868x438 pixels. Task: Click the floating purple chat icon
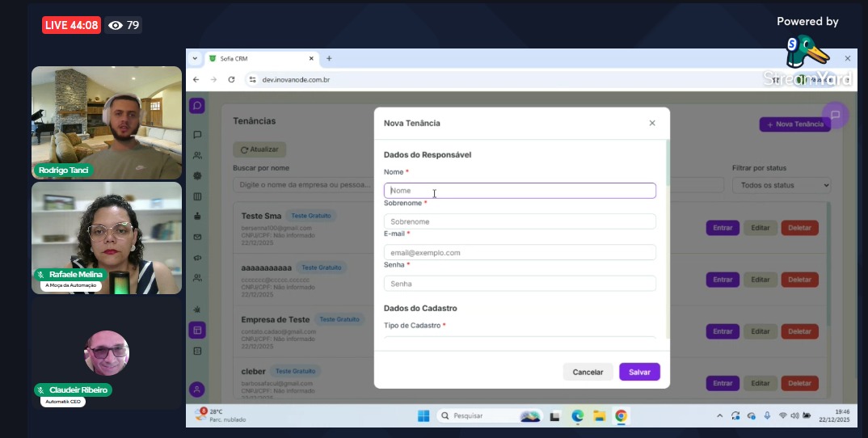[x=835, y=115]
